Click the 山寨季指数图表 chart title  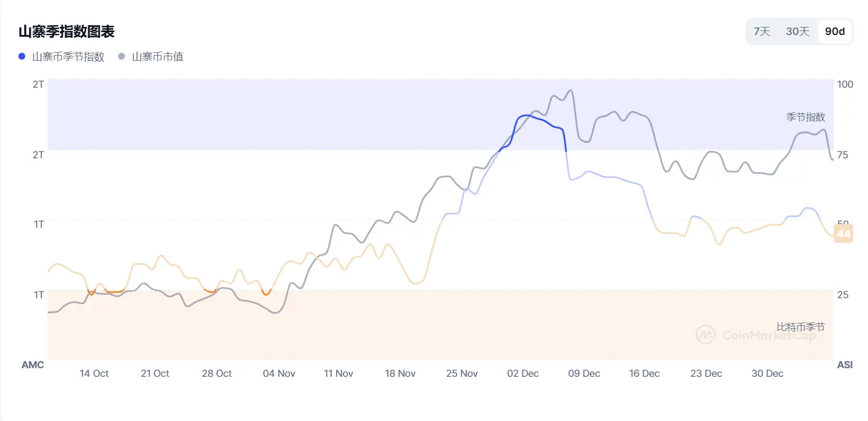point(67,32)
